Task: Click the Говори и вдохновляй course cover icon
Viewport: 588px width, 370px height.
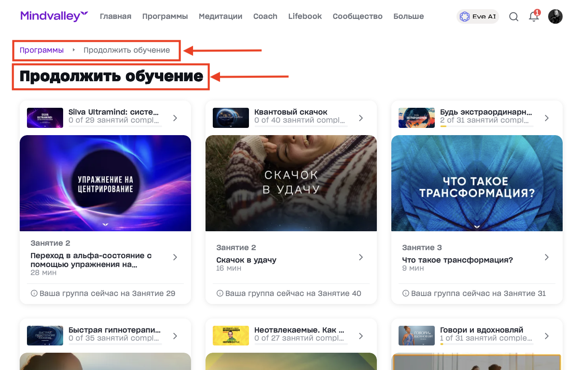Action: 416,335
